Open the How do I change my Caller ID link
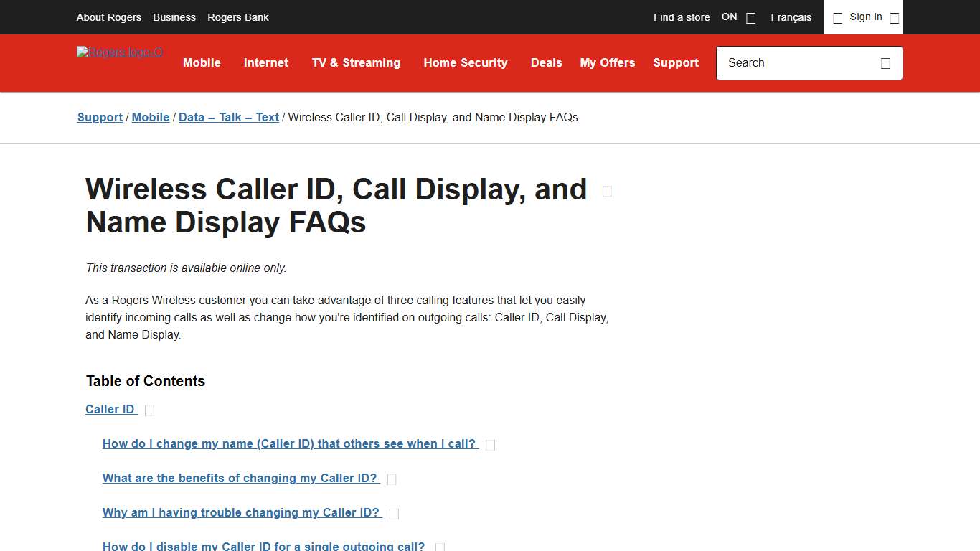Image resolution: width=980 pixels, height=551 pixels. coord(290,443)
